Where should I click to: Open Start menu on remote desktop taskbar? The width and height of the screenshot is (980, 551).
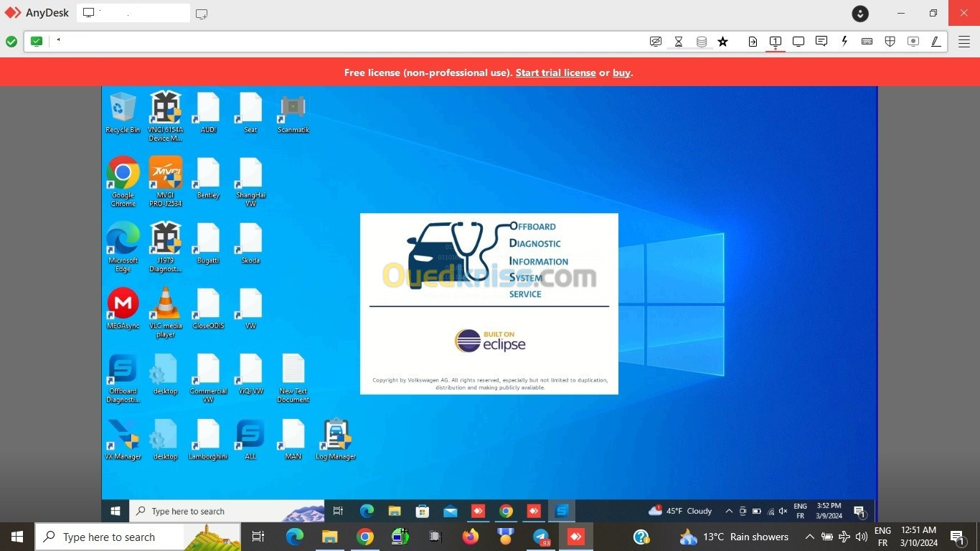coord(115,511)
